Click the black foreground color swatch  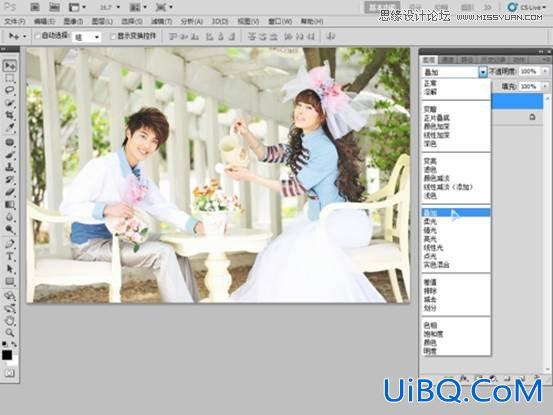[x=7, y=355]
